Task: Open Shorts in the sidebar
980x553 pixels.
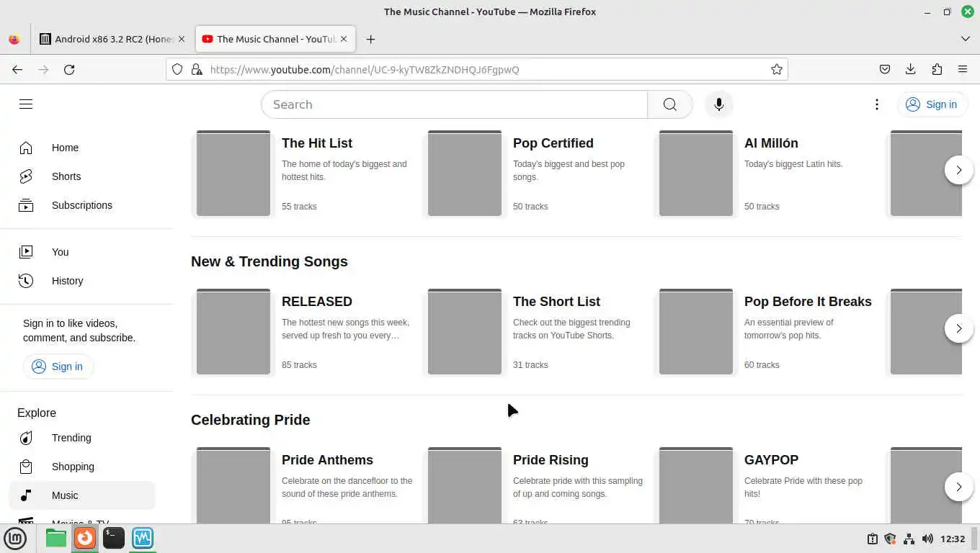Action: click(66, 176)
